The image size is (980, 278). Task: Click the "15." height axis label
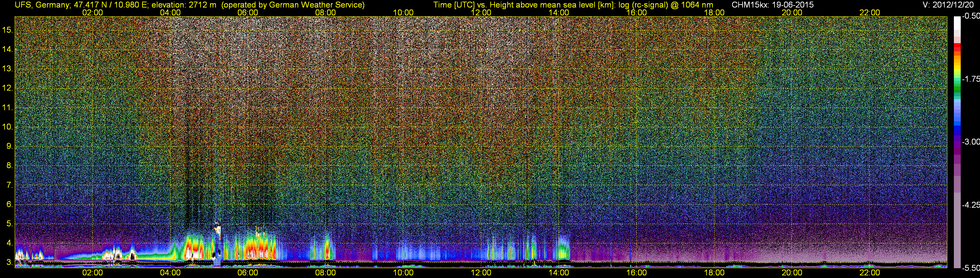tap(8, 30)
